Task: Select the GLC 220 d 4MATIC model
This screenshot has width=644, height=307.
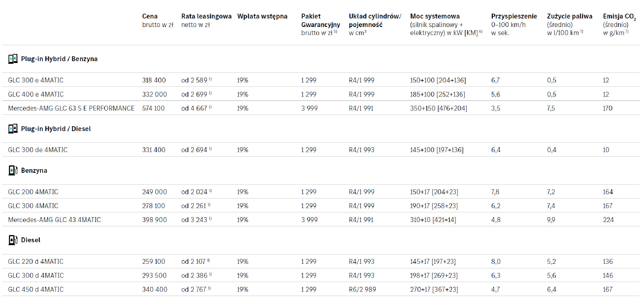Action: (x=36, y=262)
